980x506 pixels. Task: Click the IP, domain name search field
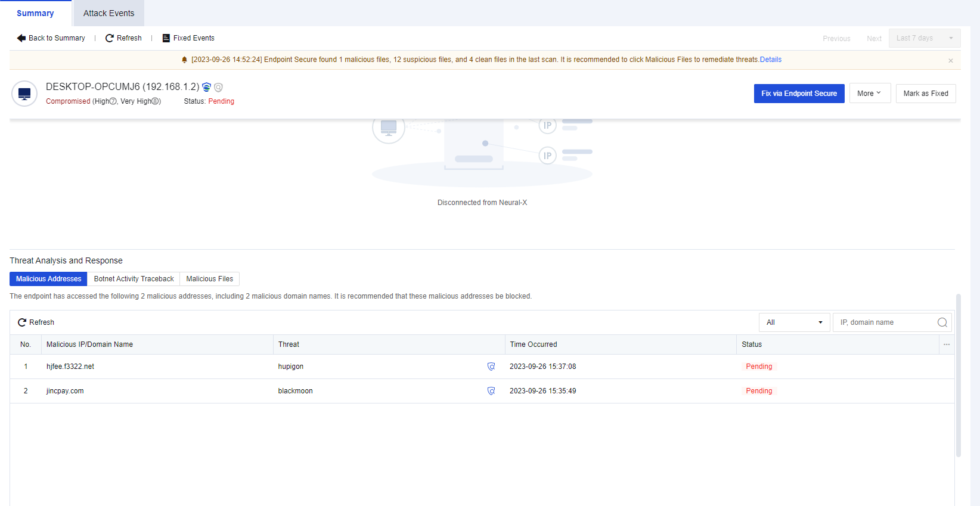coord(885,322)
